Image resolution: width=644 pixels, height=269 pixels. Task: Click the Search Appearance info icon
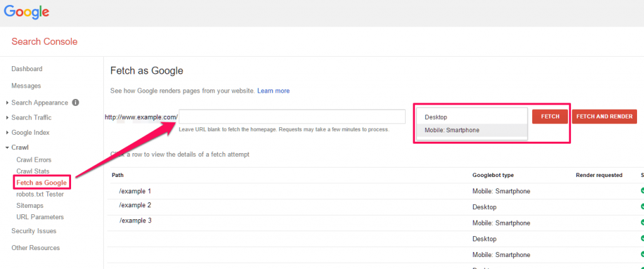click(x=75, y=103)
